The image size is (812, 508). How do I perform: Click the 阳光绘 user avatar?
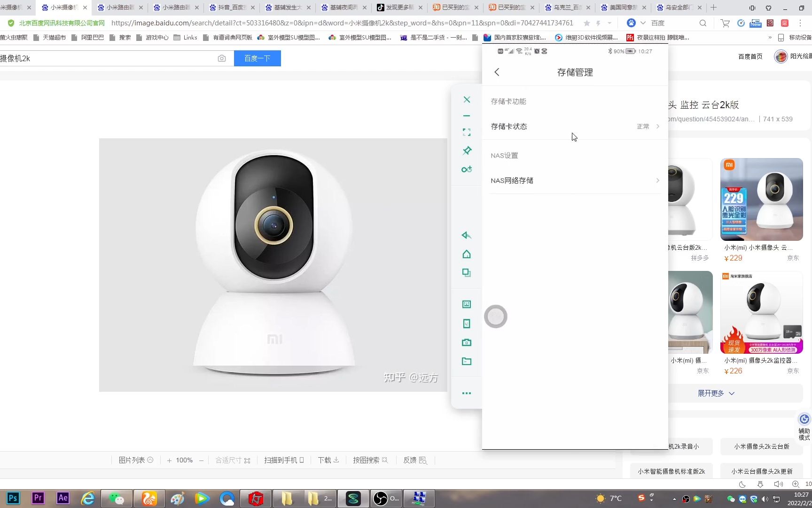tap(781, 56)
